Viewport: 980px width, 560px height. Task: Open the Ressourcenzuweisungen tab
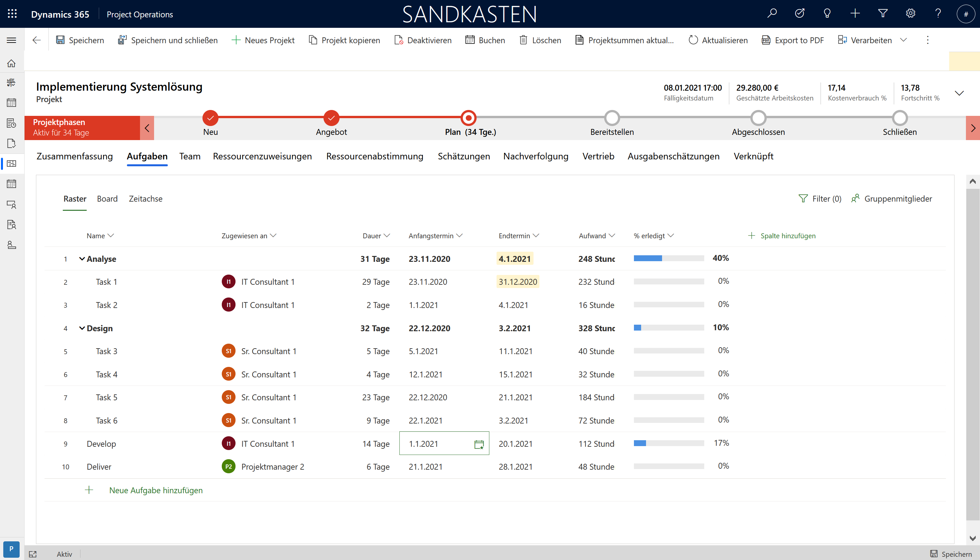click(262, 156)
